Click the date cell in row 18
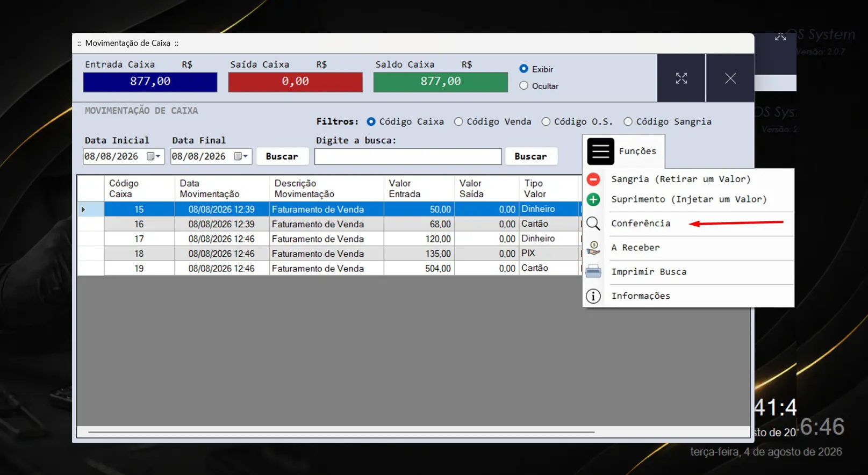868x475 pixels. 222,254
